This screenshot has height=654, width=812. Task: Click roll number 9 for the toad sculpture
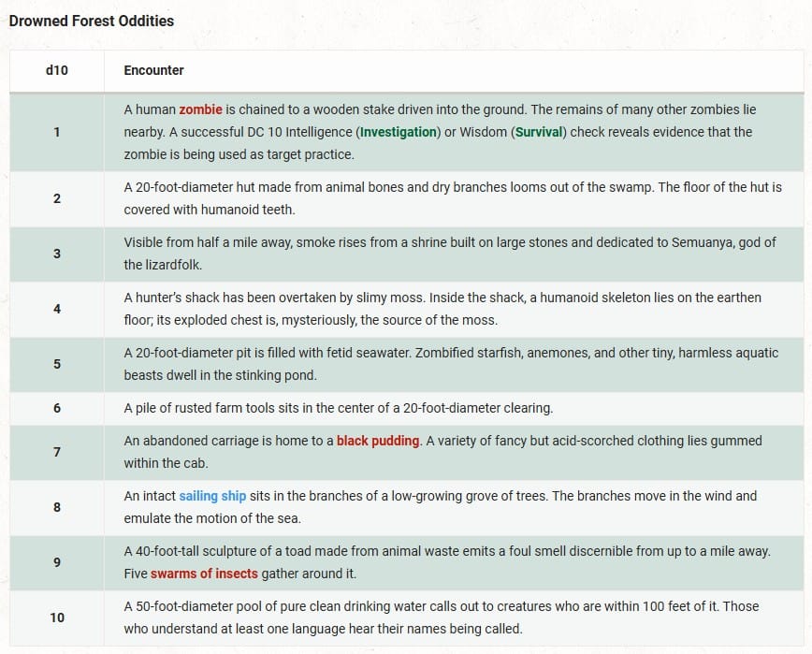pyautogui.click(x=57, y=562)
